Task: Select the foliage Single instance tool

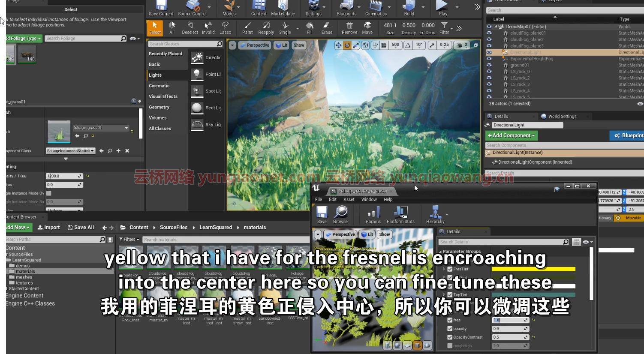Action: pyautogui.click(x=285, y=28)
